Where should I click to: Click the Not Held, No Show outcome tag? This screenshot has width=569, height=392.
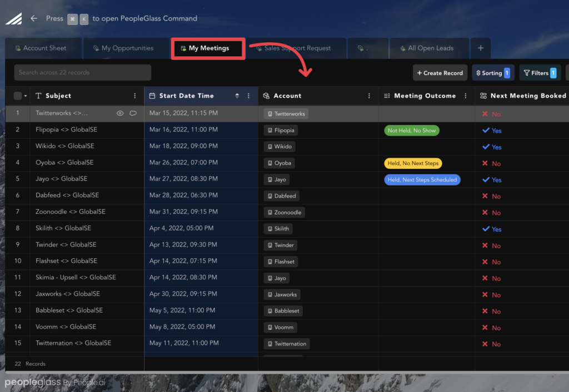point(412,130)
